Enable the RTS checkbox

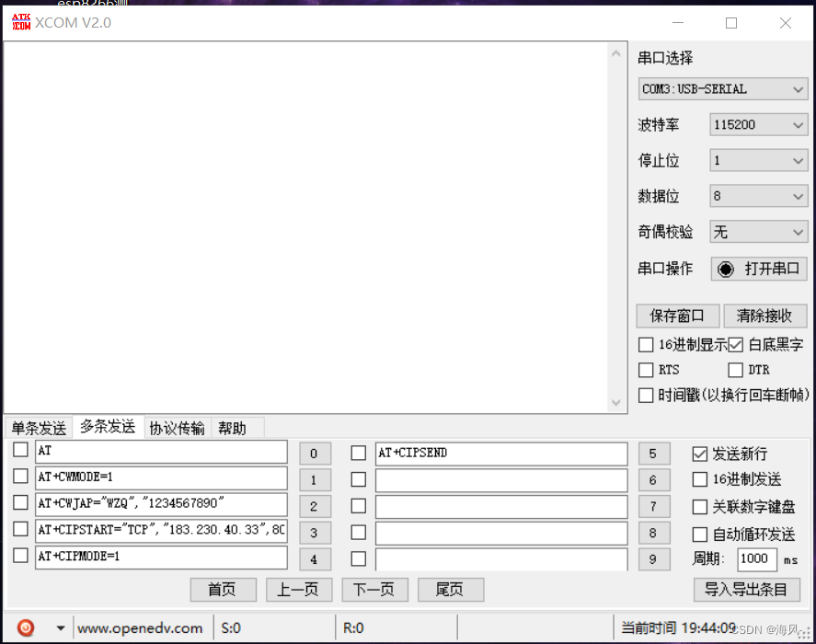[x=646, y=370]
